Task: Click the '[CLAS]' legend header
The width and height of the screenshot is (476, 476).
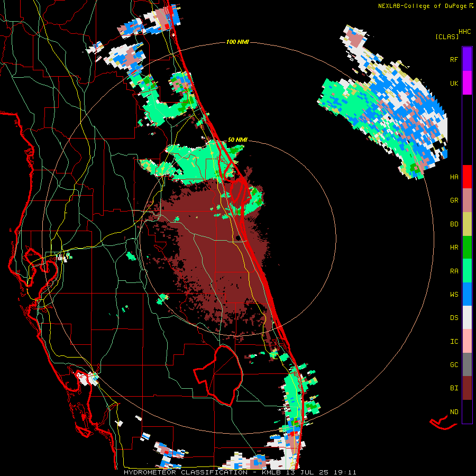Action: 447,36
